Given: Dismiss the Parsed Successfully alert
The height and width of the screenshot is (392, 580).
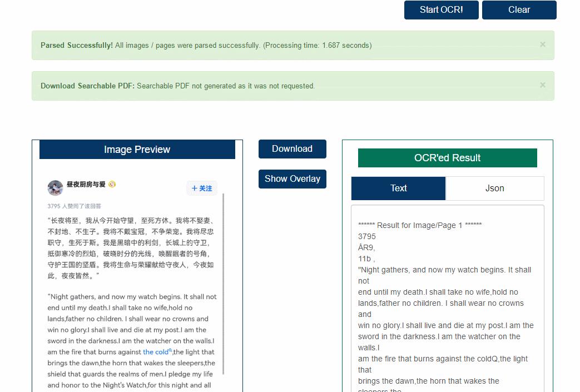Looking at the screenshot, I should (x=542, y=44).
